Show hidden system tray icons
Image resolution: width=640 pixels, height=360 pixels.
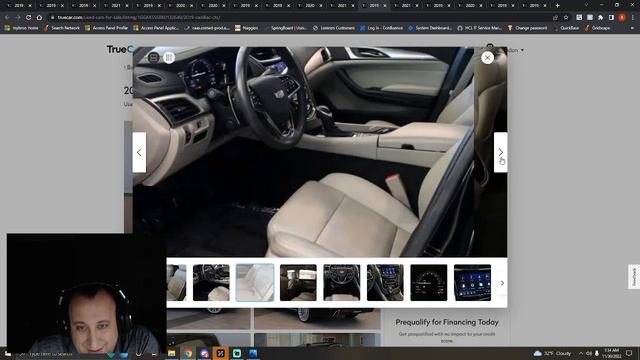click(x=581, y=353)
